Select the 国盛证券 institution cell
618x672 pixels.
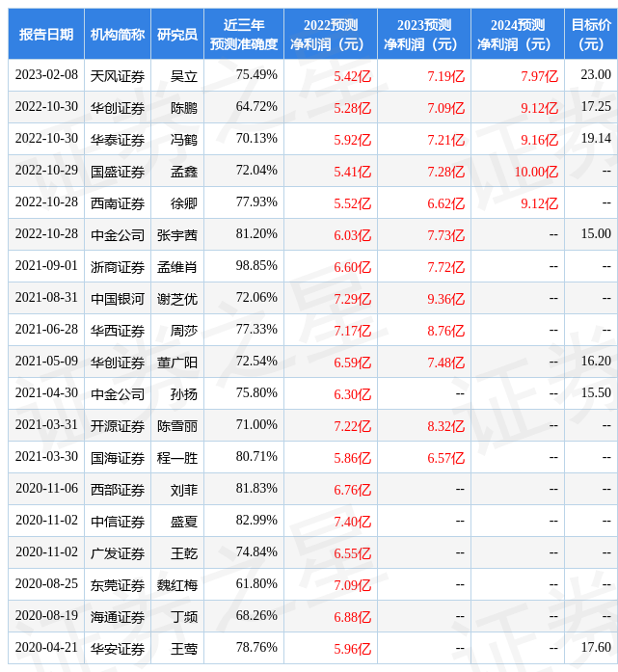tap(117, 172)
